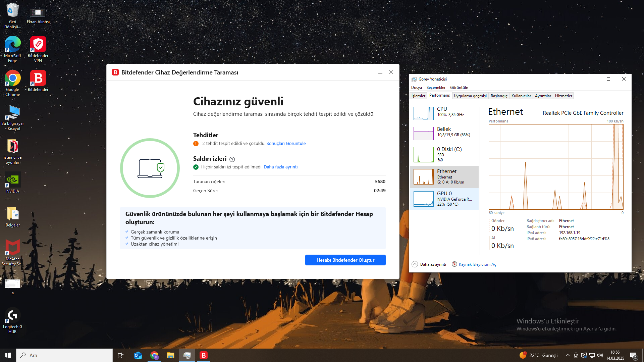Click the Ara taskbar search box
The height and width of the screenshot is (362, 644).
pyautogui.click(x=64, y=355)
